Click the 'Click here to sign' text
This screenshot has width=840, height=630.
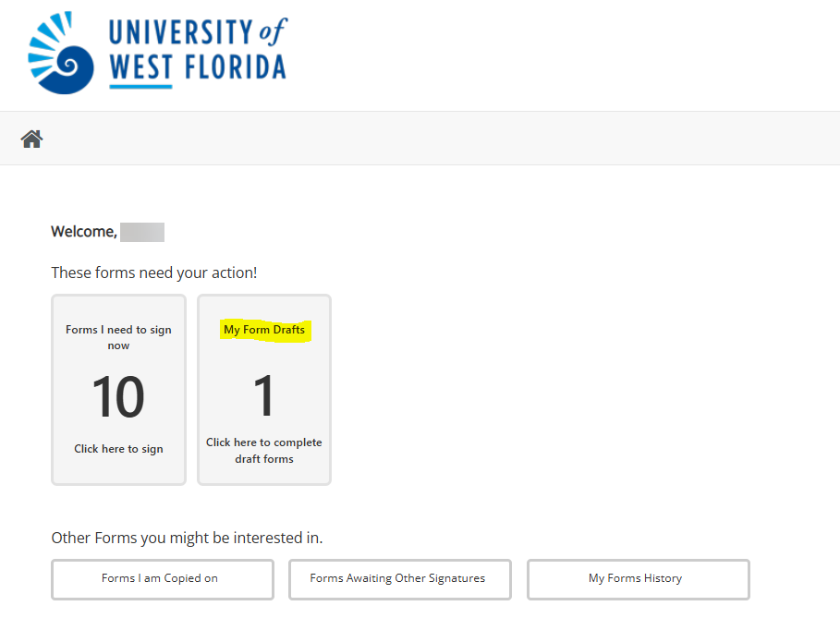(x=118, y=449)
